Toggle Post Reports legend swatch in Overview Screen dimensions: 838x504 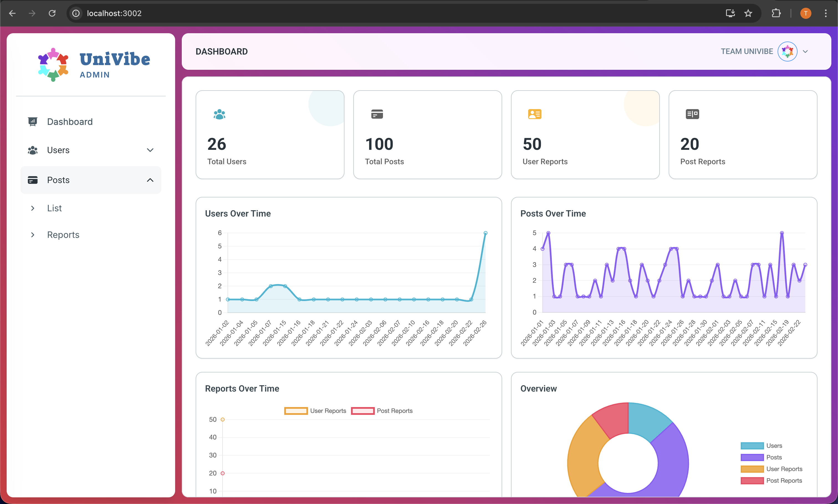[x=752, y=480]
